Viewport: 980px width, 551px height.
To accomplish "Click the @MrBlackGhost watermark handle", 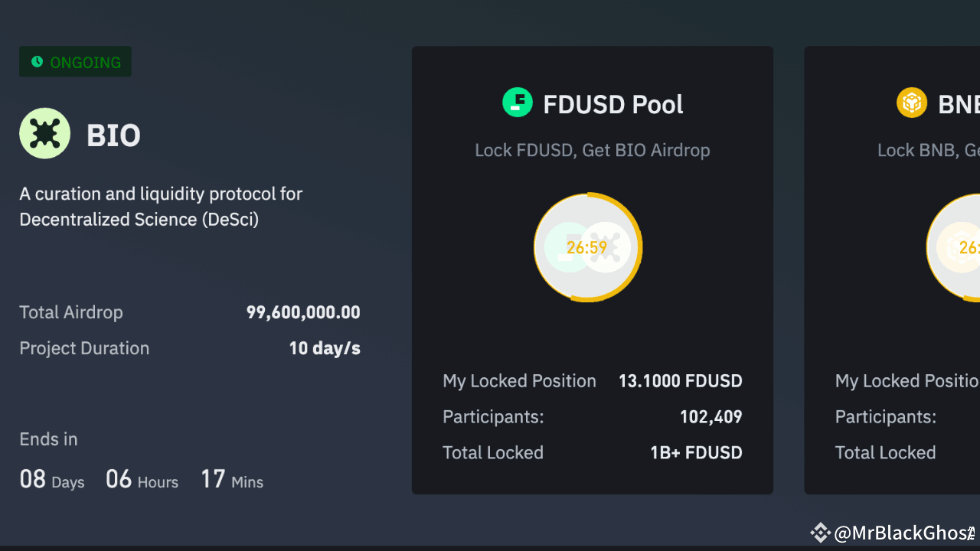I will click(x=903, y=533).
